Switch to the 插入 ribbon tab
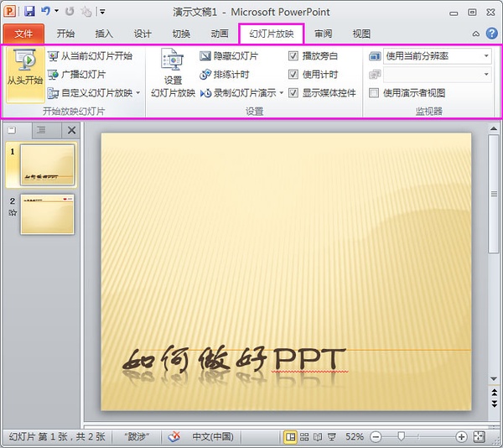The height and width of the screenshot is (448, 503). click(x=104, y=34)
